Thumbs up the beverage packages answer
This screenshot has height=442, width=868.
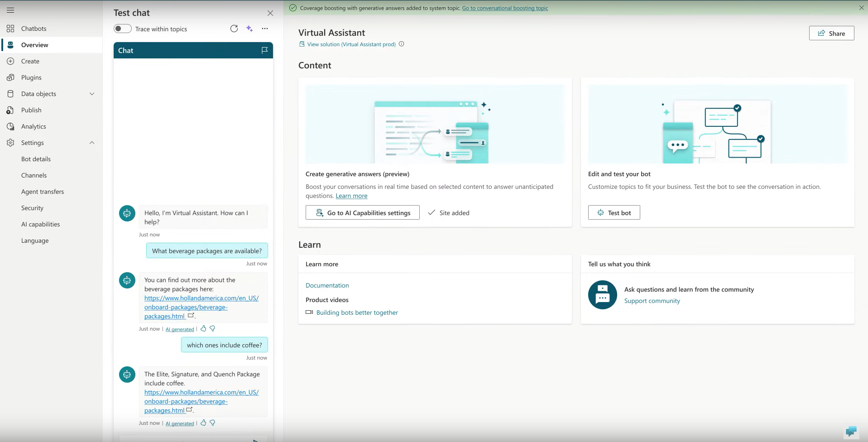[x=203, y=329]
